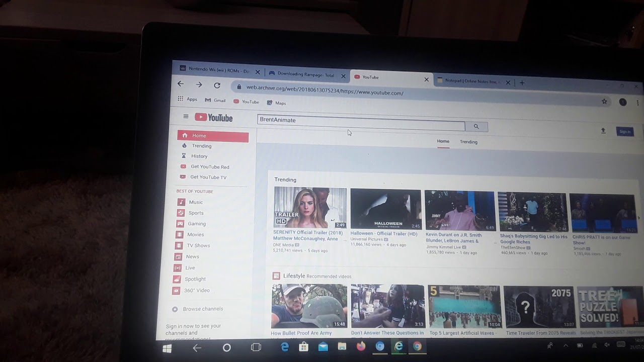Select the Home tab under the search bar

click(x=443, y=141)
